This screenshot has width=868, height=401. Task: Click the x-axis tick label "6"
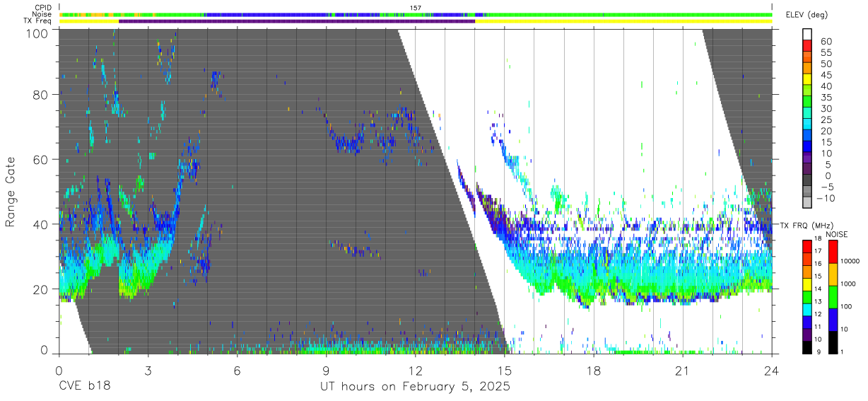(x=237, y=371)
